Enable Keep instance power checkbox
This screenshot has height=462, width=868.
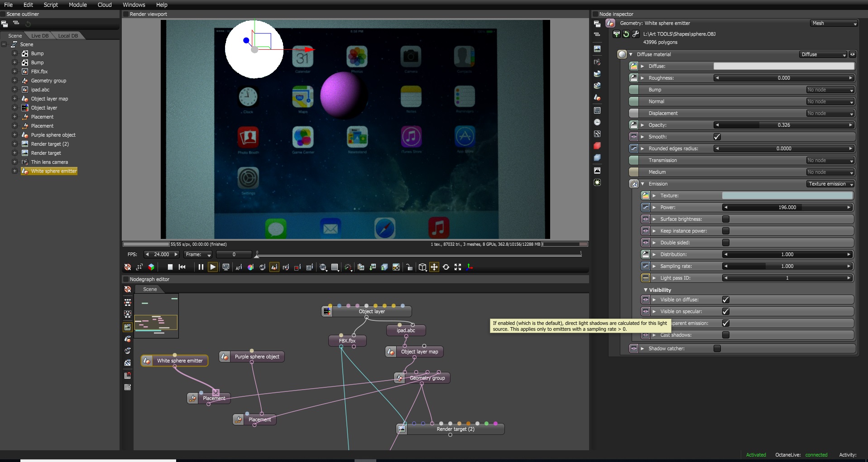(x=726, y=231)
